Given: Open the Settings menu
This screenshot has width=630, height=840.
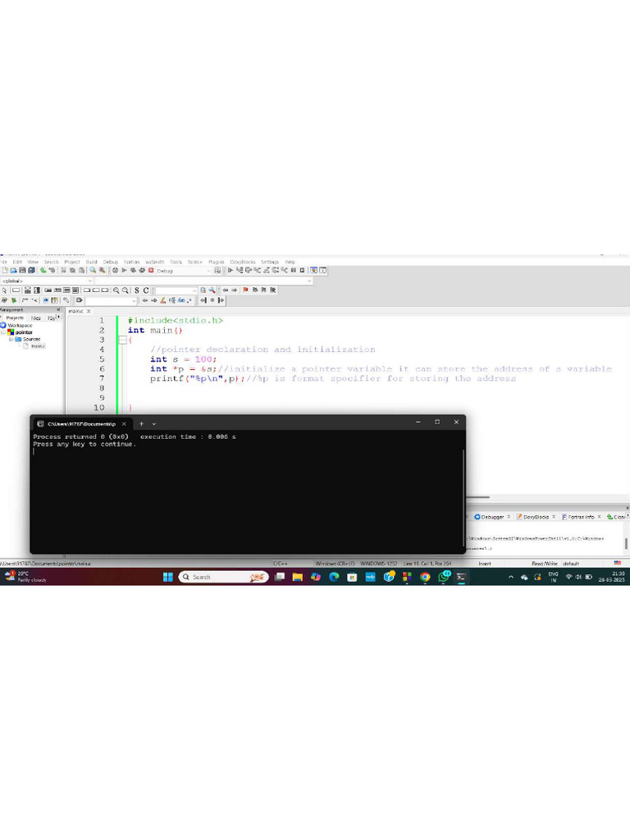Looking at the screenshot, I should coord(270,262).
